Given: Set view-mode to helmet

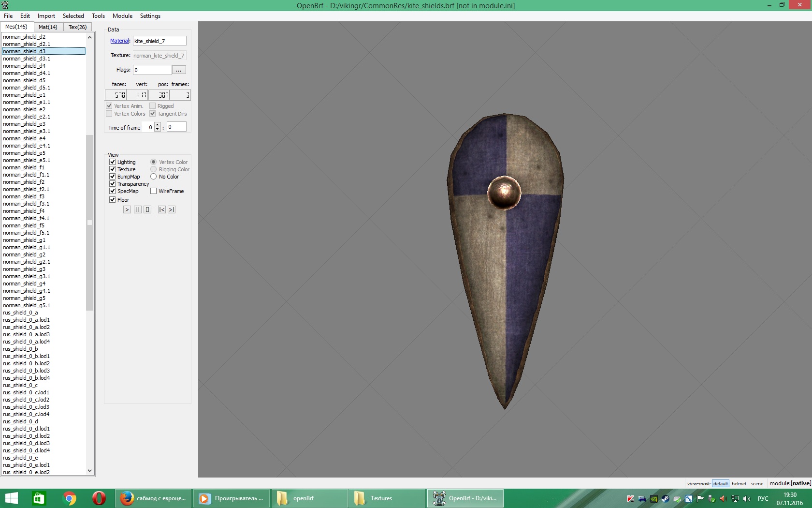Looking at the screenshot, I should coord(739,483).
